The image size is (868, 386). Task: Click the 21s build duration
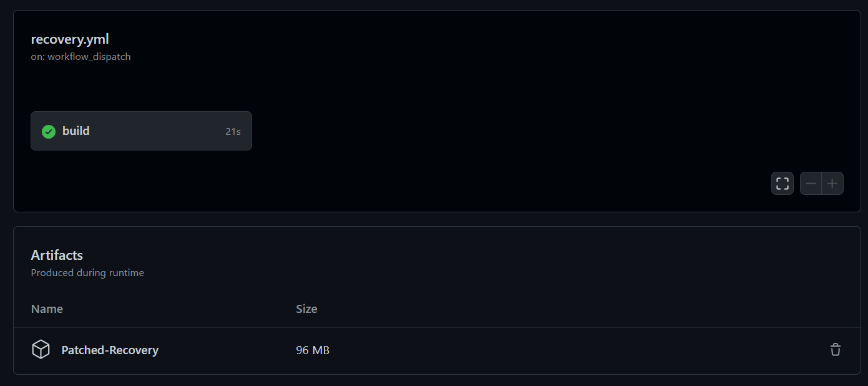[x=233, y=131]
